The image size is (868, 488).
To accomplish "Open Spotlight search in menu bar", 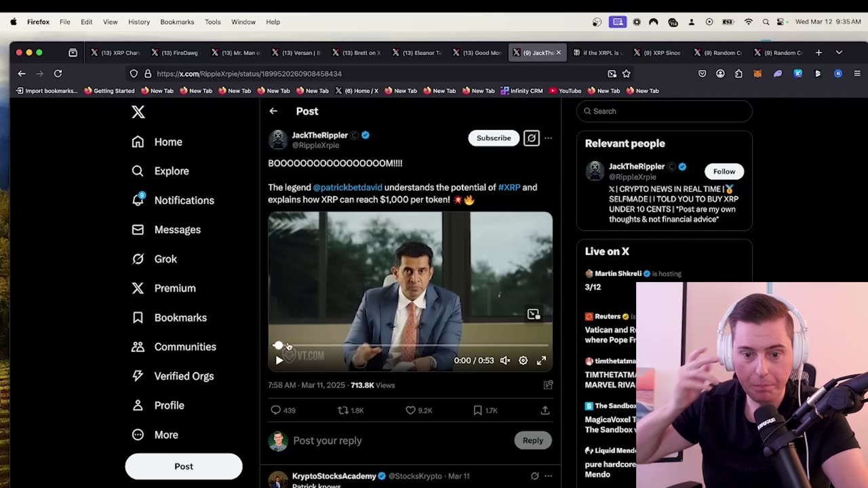I will [x=766, y=22].
